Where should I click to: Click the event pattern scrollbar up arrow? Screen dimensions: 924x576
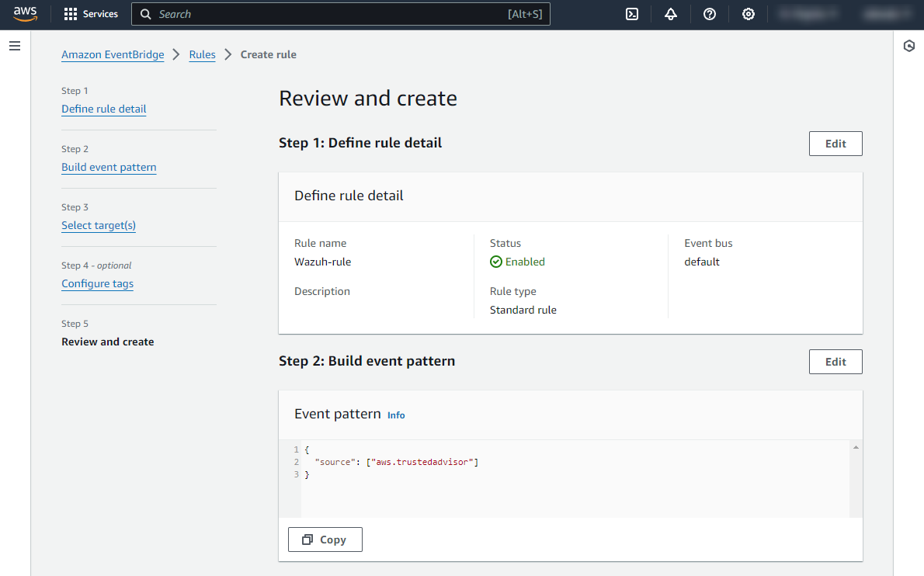click(x=856, y=448)
